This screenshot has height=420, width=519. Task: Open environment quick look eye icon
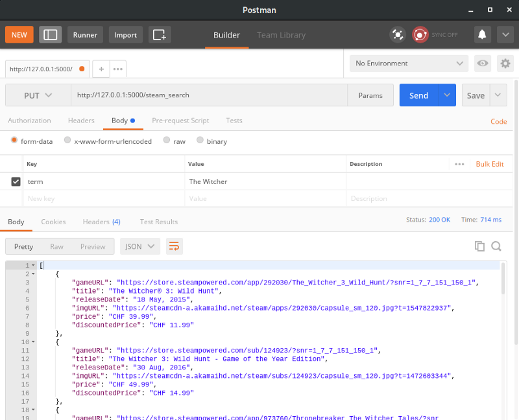[483, 63]
